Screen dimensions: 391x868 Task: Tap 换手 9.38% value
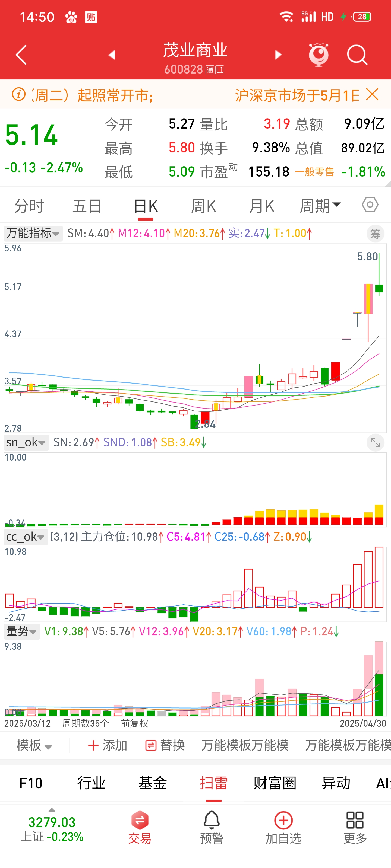pyautogui.click(x=271, y=148)
